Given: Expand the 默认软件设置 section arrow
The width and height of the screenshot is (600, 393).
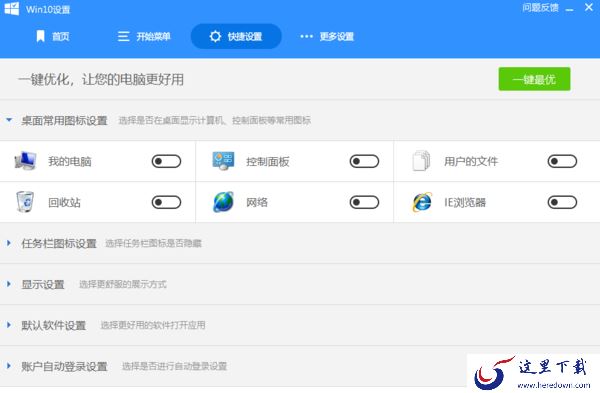Looking at the screenshot, I should (9, 325).
